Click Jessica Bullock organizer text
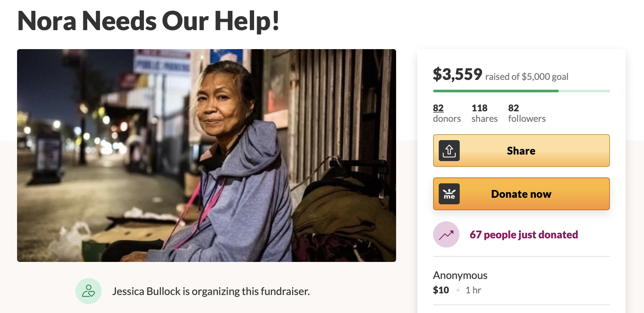644x313 pixels. pos(211,291)
